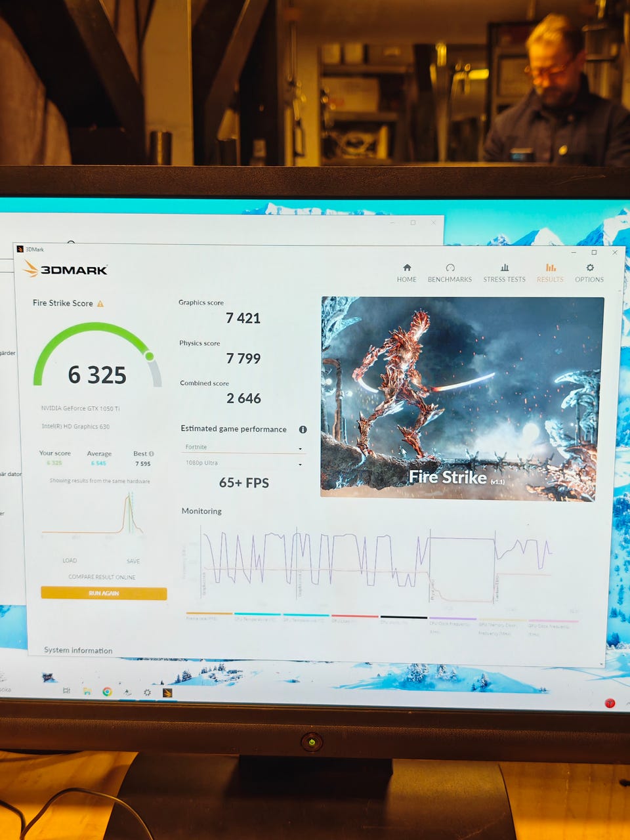Screen dimensions: 630x840
Task: Click the RUN AGAIN button
Action: (104, 593)
